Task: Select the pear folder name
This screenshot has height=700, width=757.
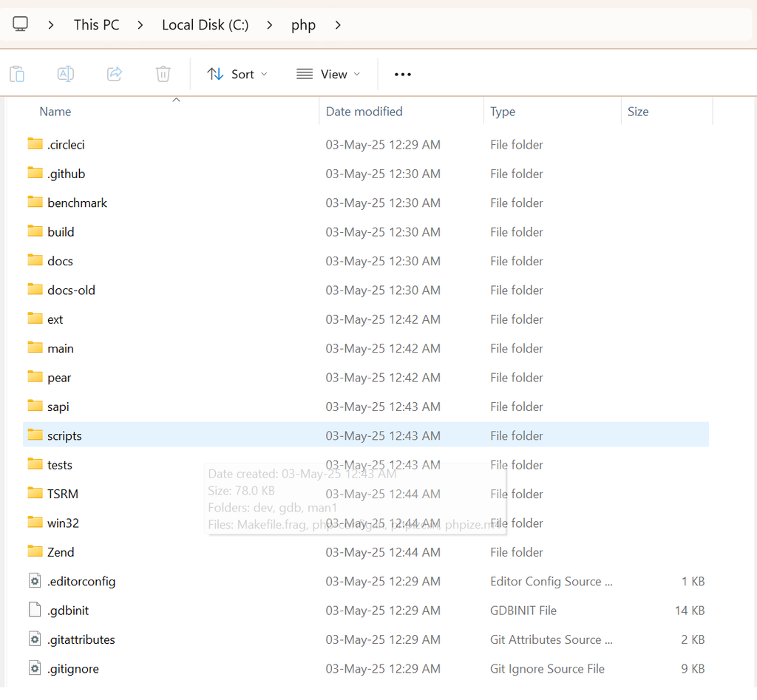Action: pos(59,378)
